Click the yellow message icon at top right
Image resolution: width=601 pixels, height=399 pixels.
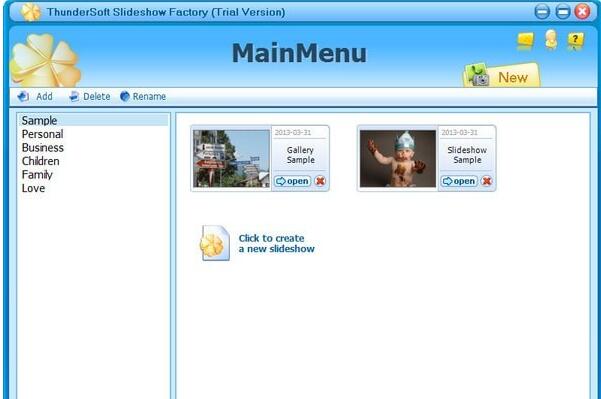[x=525, y=41]
